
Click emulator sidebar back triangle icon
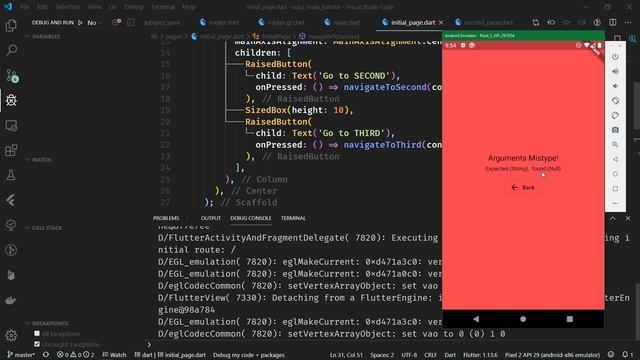(615, 159)
